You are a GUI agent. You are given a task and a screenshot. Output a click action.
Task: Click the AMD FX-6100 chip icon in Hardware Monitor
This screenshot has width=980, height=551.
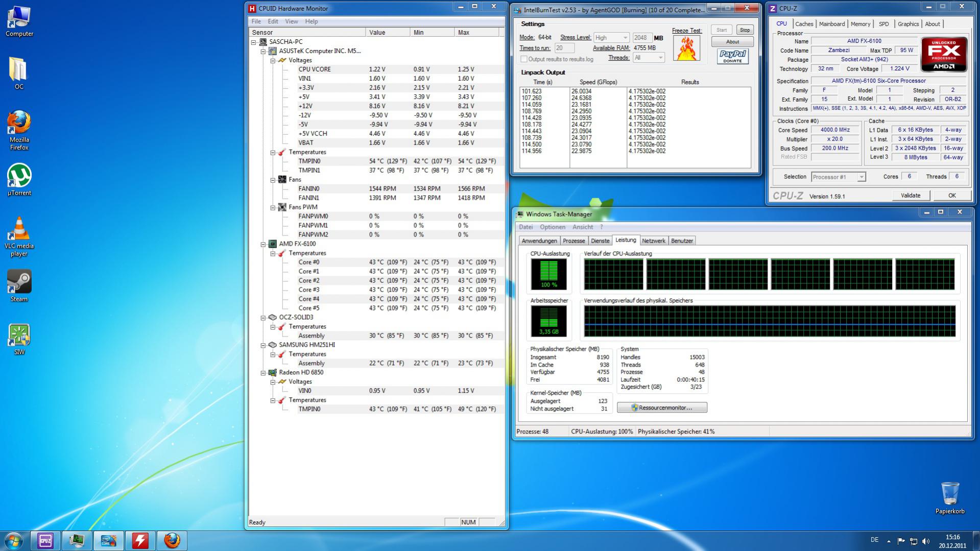[273, 244]
